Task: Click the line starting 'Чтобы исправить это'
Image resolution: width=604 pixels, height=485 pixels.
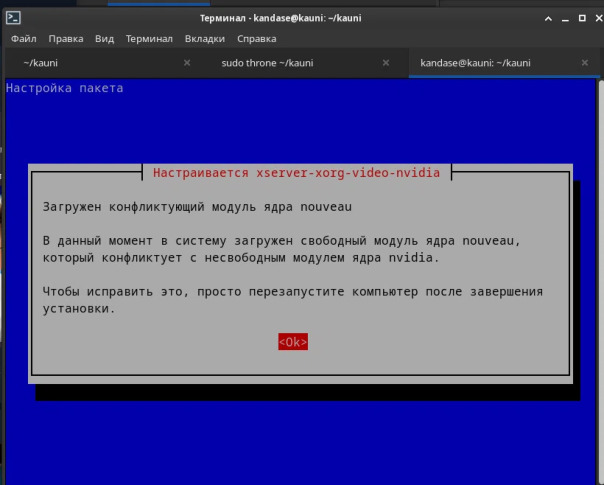Action: click(292, 292)
